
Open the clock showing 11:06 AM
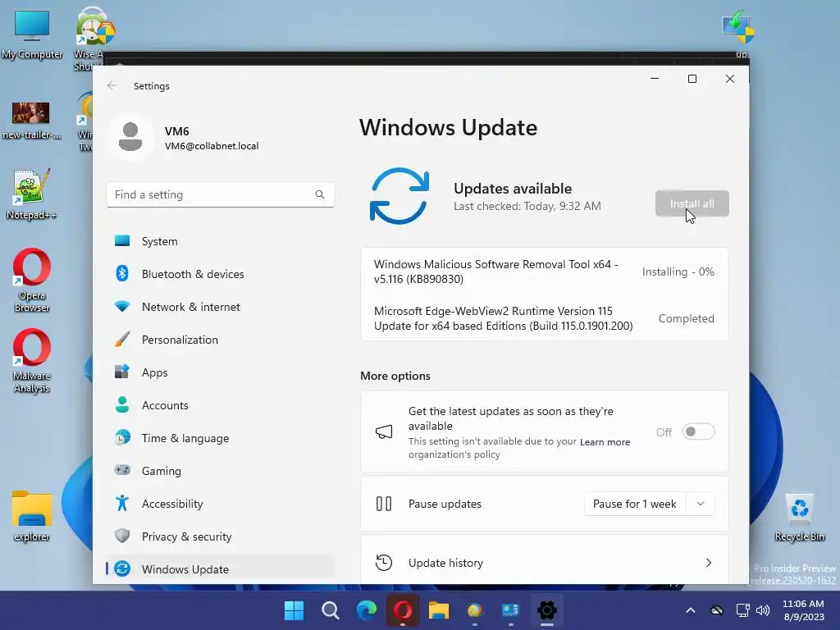point(803,610)
